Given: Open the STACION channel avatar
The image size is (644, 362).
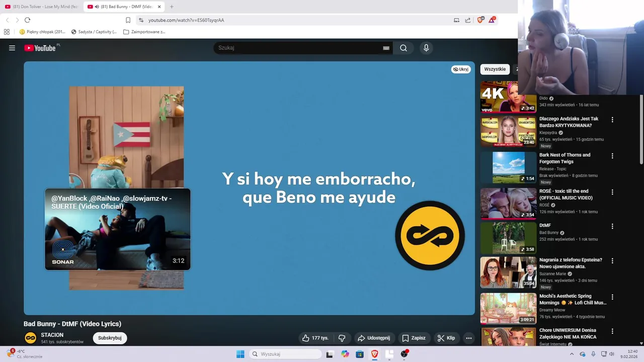Looking at the screenshot, I should [x=30, y=338].
